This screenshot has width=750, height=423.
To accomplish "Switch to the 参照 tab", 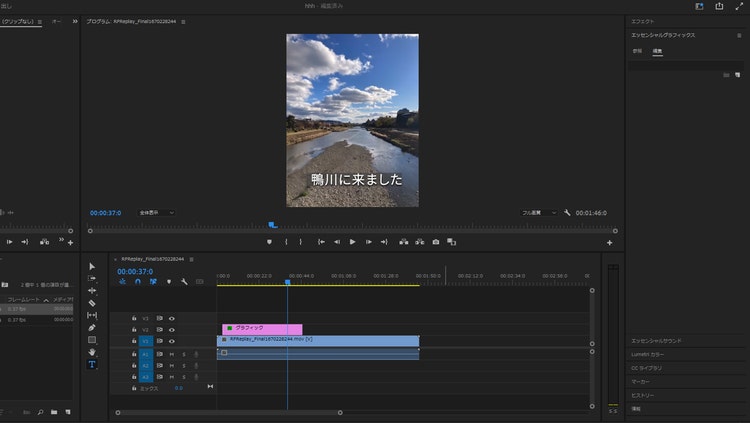I will [637, 50].
